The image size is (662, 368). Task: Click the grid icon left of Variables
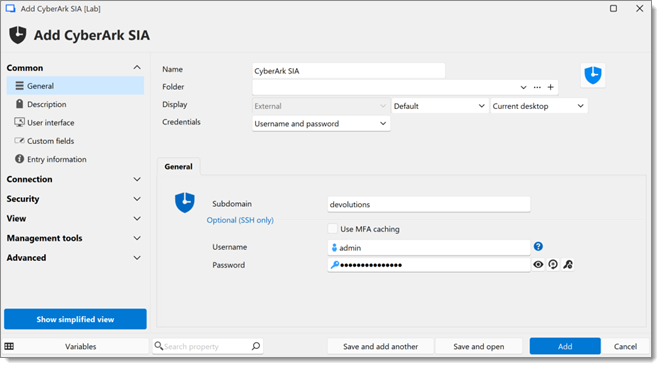[9, 346]
